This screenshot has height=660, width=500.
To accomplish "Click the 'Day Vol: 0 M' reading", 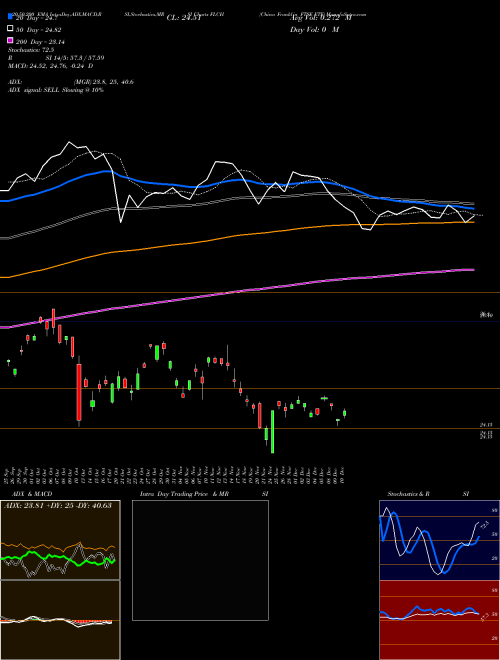I will pyautogui.click(x=314, y=30).
